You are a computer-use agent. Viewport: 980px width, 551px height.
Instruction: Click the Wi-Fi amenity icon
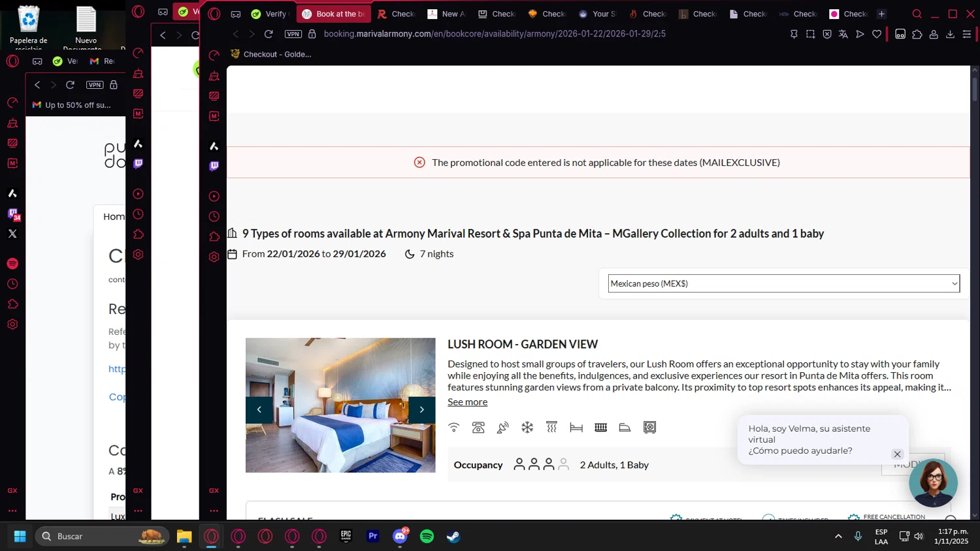[x=454, y=428]
